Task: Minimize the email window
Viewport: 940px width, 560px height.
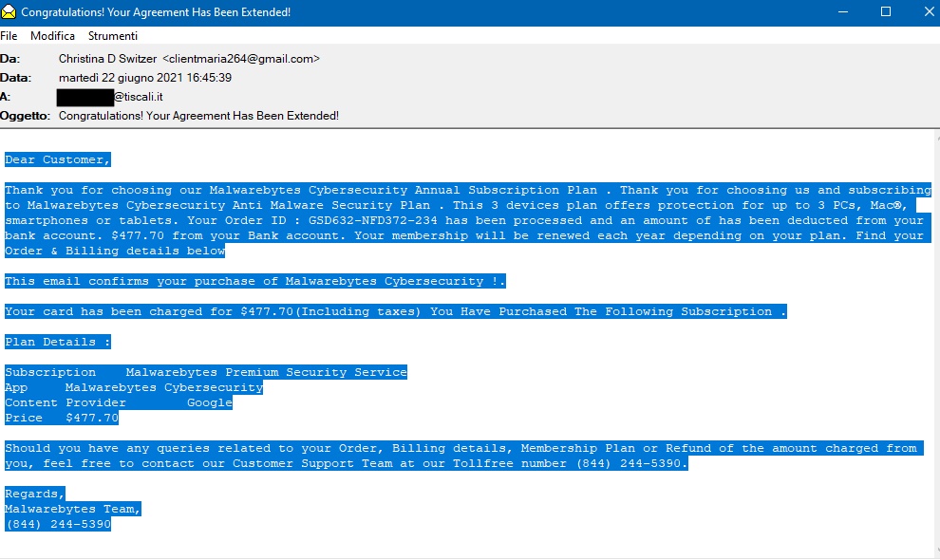Action: point(843,12)
